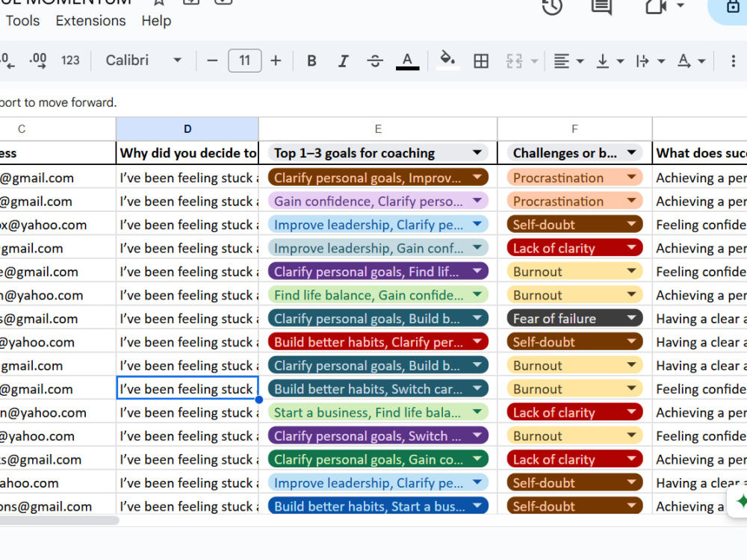Open the vertical align menu
Screen dimensions: 747x560
click(610, 61)
